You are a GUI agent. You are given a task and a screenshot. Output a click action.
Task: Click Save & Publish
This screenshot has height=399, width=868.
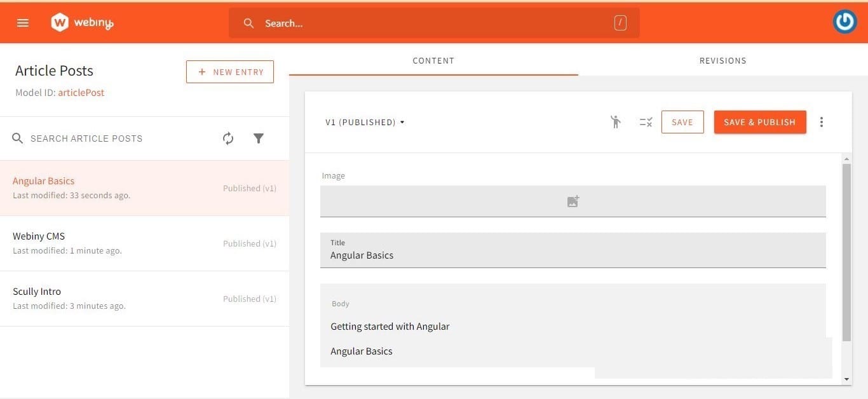(x=760, y=122)
